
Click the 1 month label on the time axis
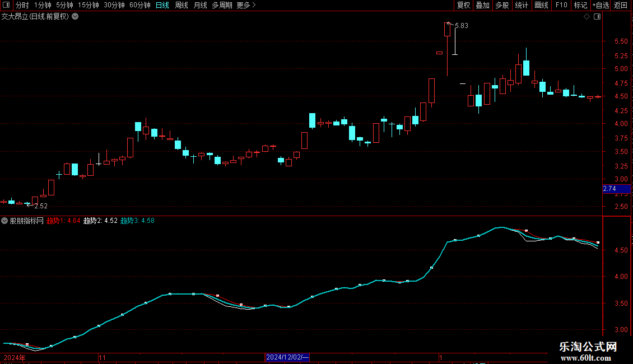[441, 357]
